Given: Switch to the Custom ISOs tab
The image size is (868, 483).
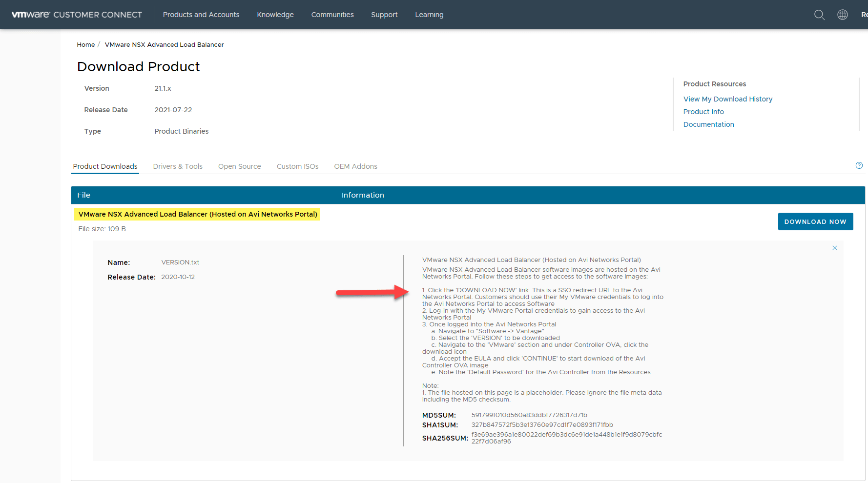Looking at the screenshot, I should click(297, 166).
